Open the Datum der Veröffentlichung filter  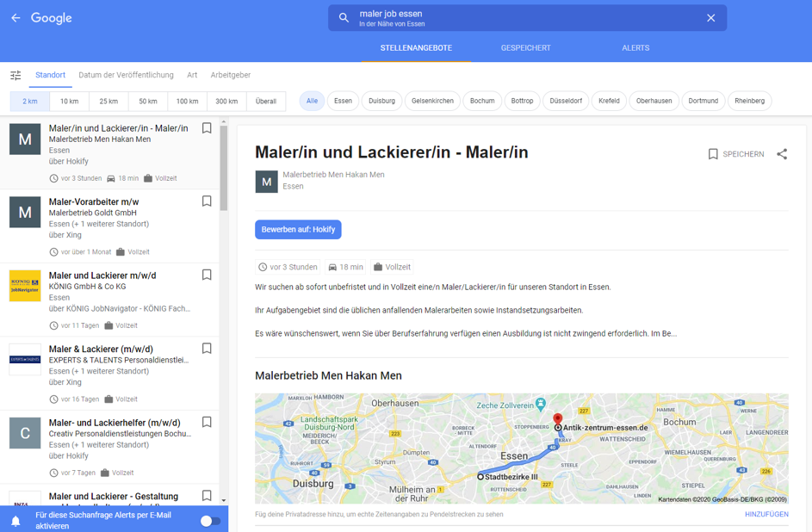pyautogui.click(x=126, y=75)
